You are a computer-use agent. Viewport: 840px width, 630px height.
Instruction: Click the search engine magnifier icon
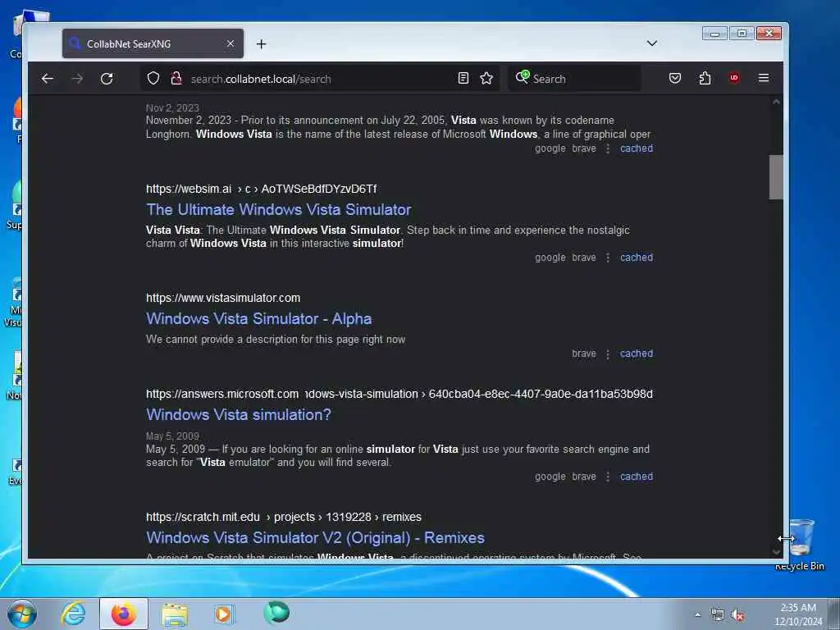(x=523, y=78)
